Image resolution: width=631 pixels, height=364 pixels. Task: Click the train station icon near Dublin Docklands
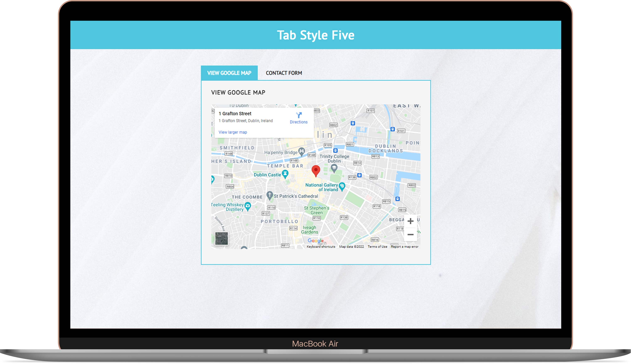392,129
